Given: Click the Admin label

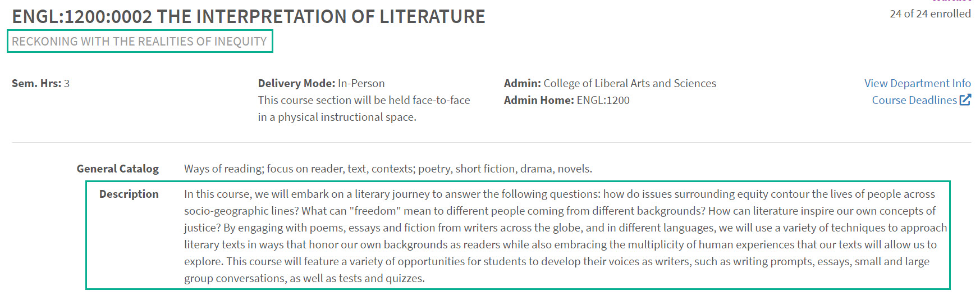Looking at the screenshot, I should pos(522,83).
